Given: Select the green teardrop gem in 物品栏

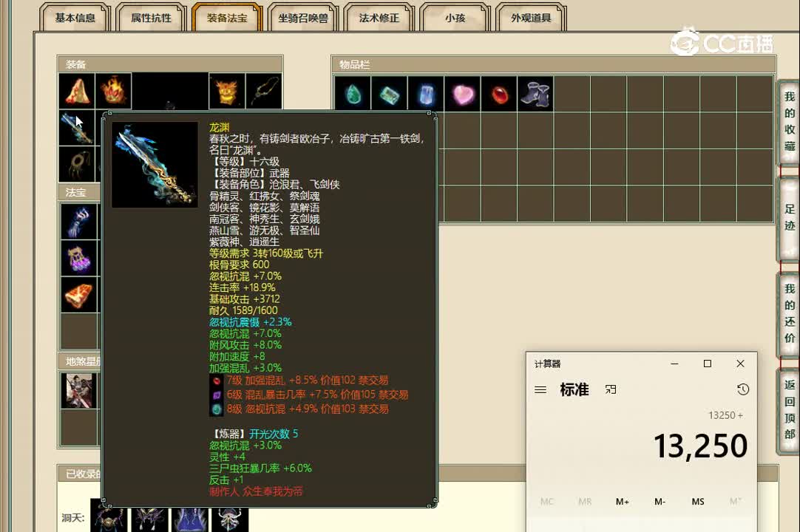Looking at the screenshot, I should click(353, 95).
